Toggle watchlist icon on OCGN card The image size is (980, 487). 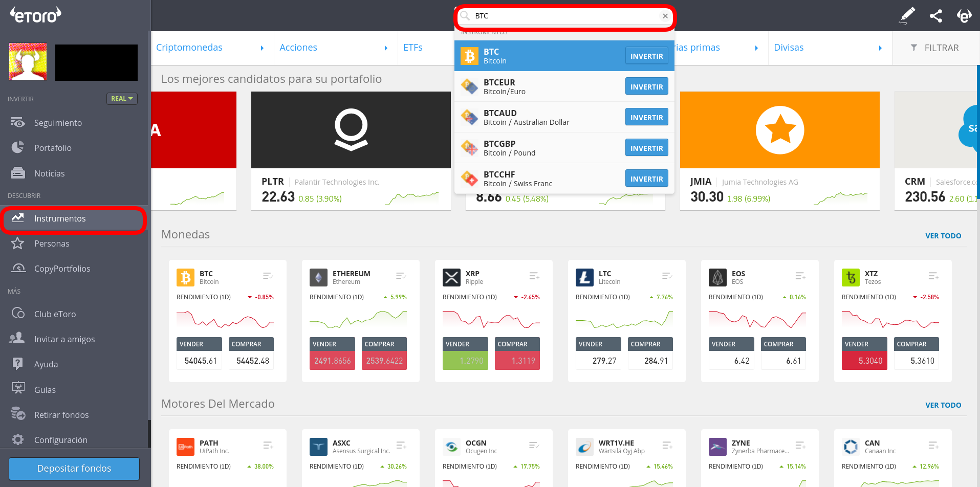click(534, 446)
